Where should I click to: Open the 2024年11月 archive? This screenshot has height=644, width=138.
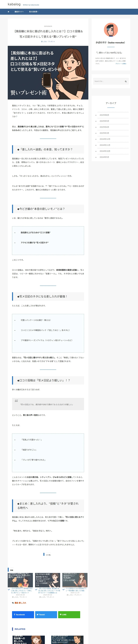(105, 145)
